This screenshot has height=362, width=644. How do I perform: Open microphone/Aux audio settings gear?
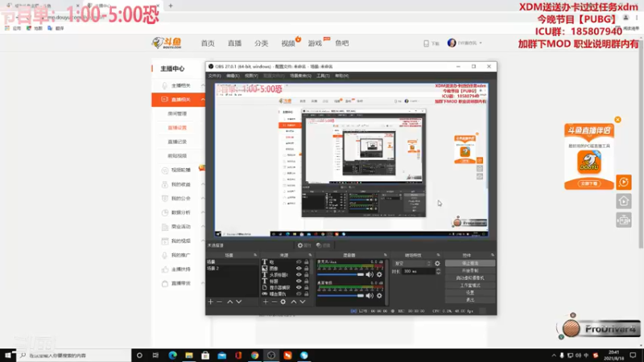[379, 274]
